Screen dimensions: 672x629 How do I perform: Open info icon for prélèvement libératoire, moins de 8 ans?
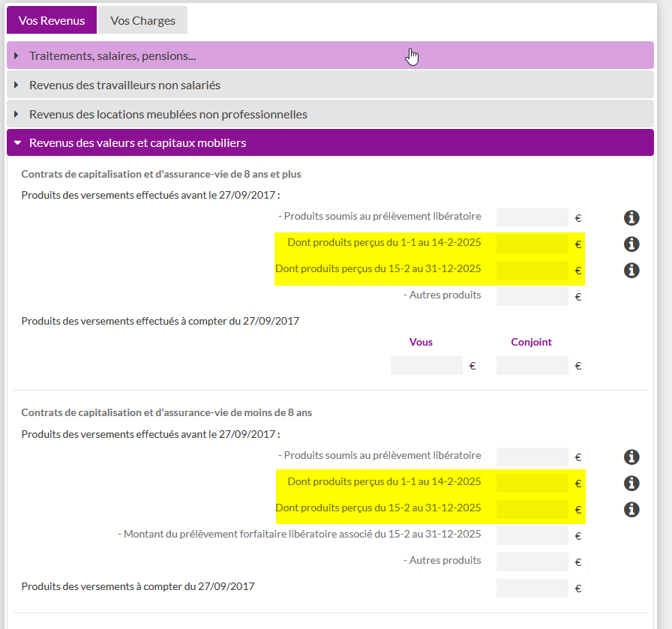point(631,457)
